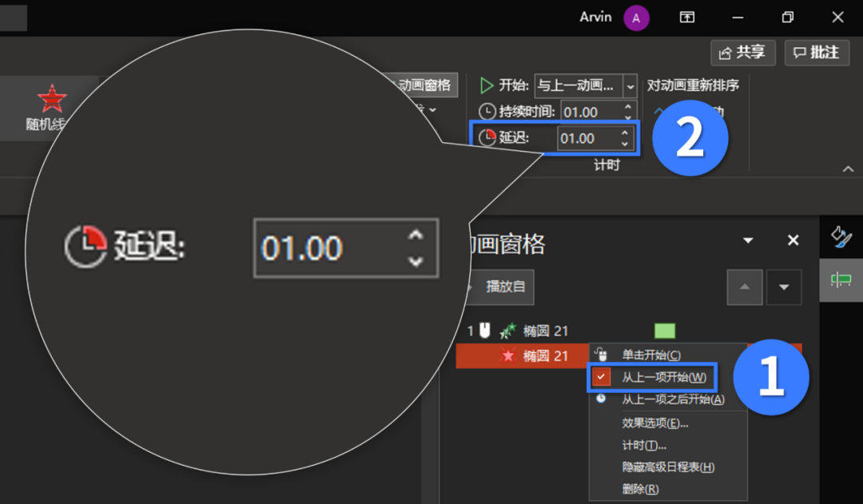Open ribbon display options icon
Image resolution: width=863 pixels, height=504 pixels.
pos(687,18)
